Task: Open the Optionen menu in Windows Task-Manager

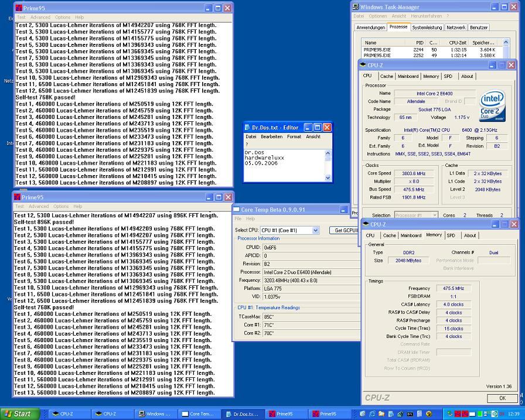Action: click(x=378, y=16)
